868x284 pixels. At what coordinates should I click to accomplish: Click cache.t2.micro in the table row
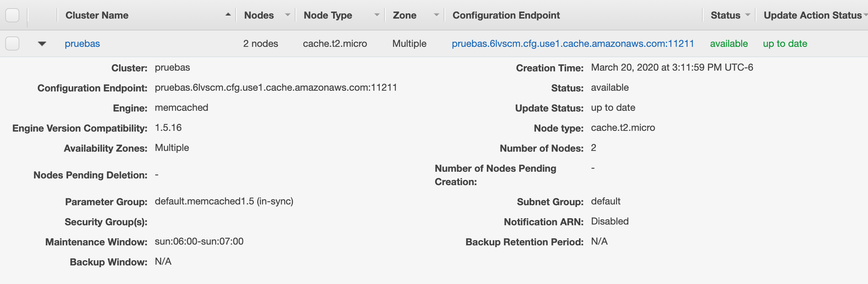[x=335, y=43]
